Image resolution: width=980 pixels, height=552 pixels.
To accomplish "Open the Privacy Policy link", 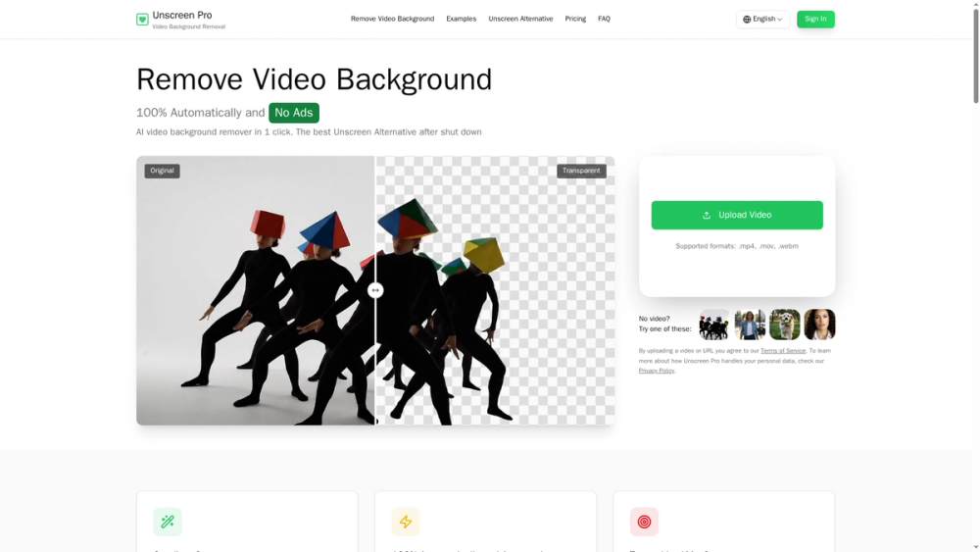I will coord(657,371).
